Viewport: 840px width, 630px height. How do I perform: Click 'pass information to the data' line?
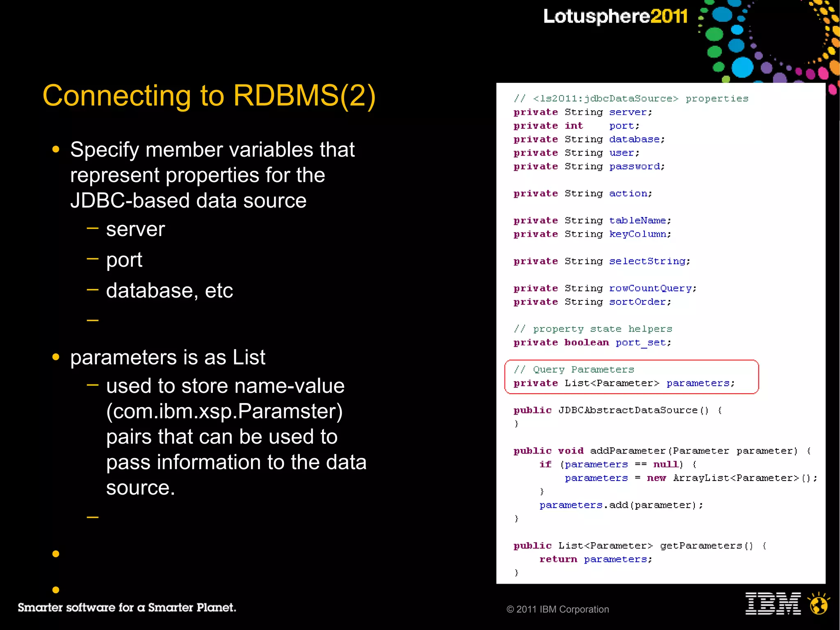click(236, 462)
